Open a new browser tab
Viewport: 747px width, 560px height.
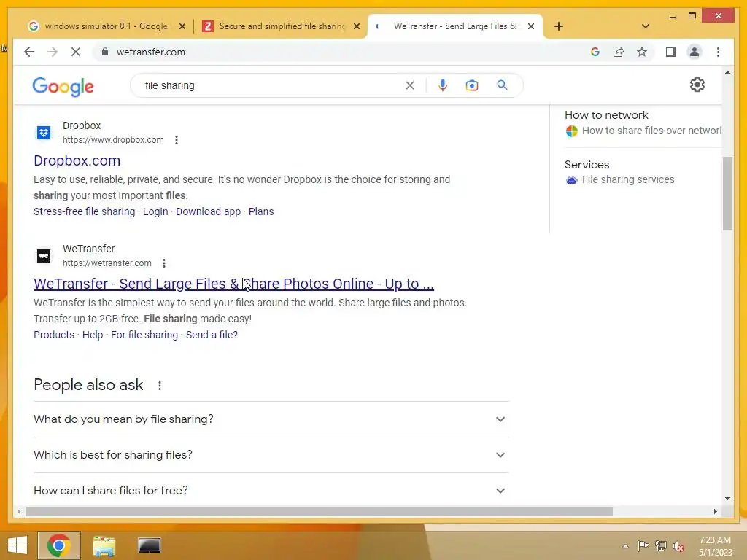pos(559,26)
